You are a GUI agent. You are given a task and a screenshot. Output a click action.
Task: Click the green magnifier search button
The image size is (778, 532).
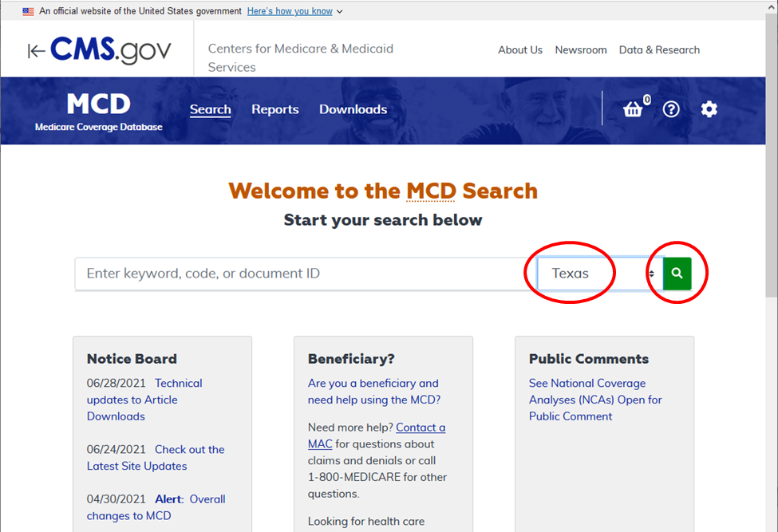coord(677,274)
